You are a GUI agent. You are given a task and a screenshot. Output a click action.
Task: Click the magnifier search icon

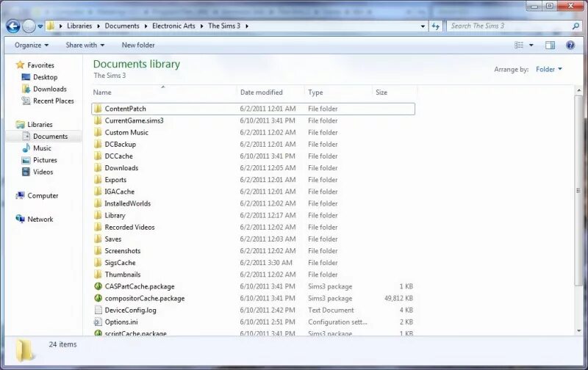coord(576,26)
